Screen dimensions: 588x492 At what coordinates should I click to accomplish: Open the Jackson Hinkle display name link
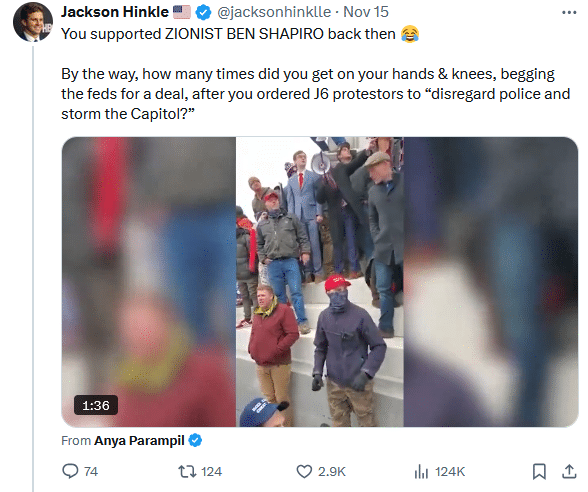[115, 12]
